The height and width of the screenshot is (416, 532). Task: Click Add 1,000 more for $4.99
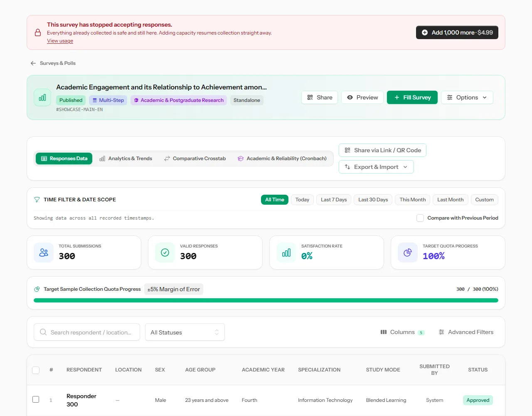[457, 32]
